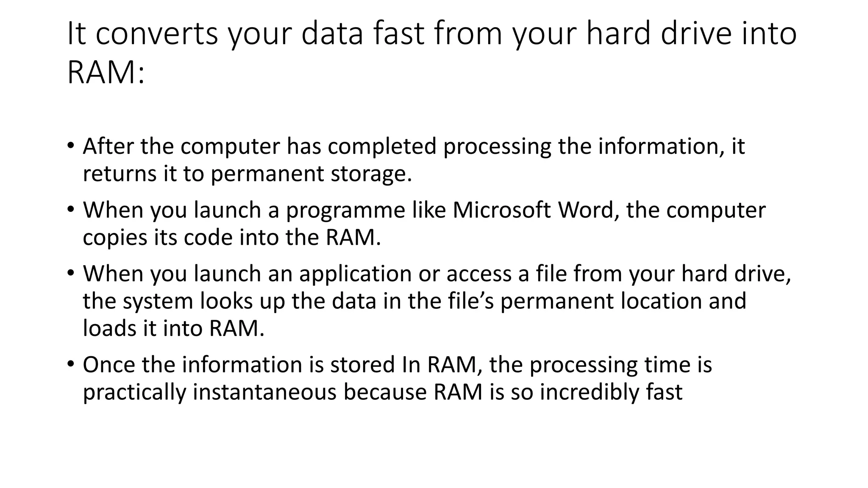
Task: Click the word 'converts' in the title
Action: tap(157, 34)
